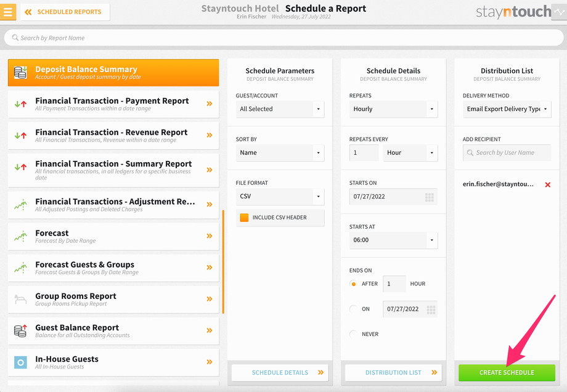The width and height of the screenshot is (567, 392).
Task: Open the Starts On calendar icon
Action: (x=429, y=197)
